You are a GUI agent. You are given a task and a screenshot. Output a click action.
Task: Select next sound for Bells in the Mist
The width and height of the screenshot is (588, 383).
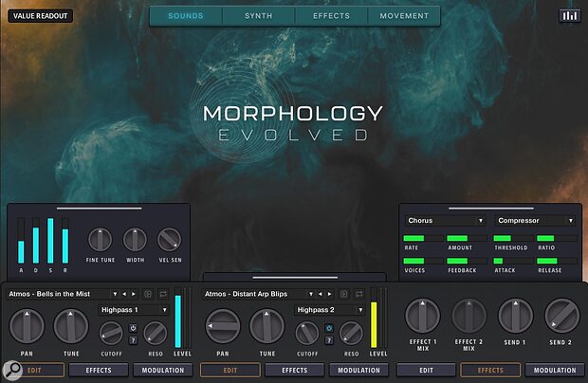[133, 294]
